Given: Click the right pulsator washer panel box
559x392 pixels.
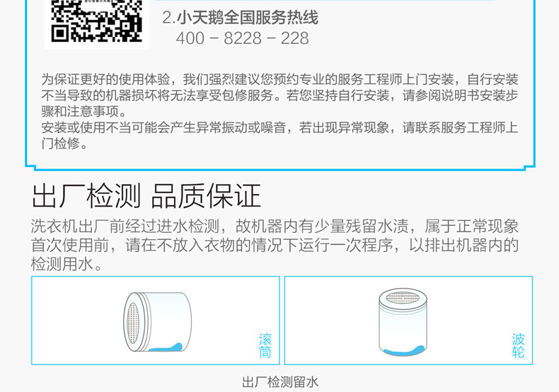Looking at the screenshot, I should coord(408,321).
